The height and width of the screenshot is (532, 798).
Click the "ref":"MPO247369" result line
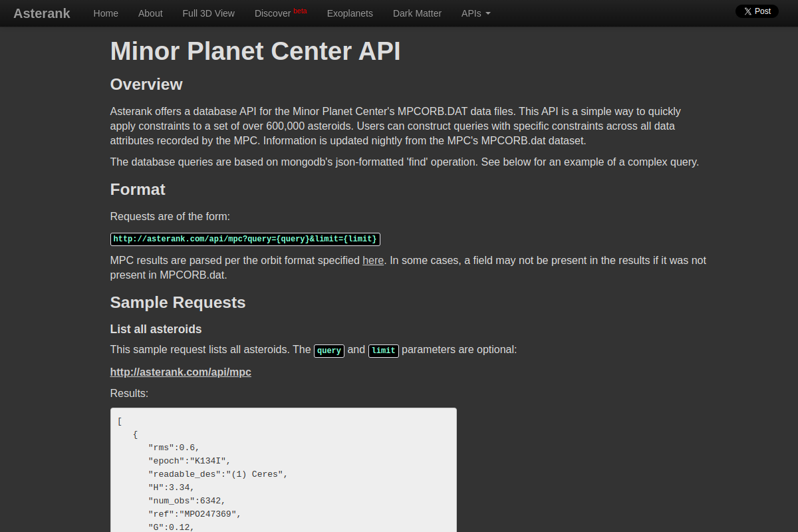tap(194, 514)
